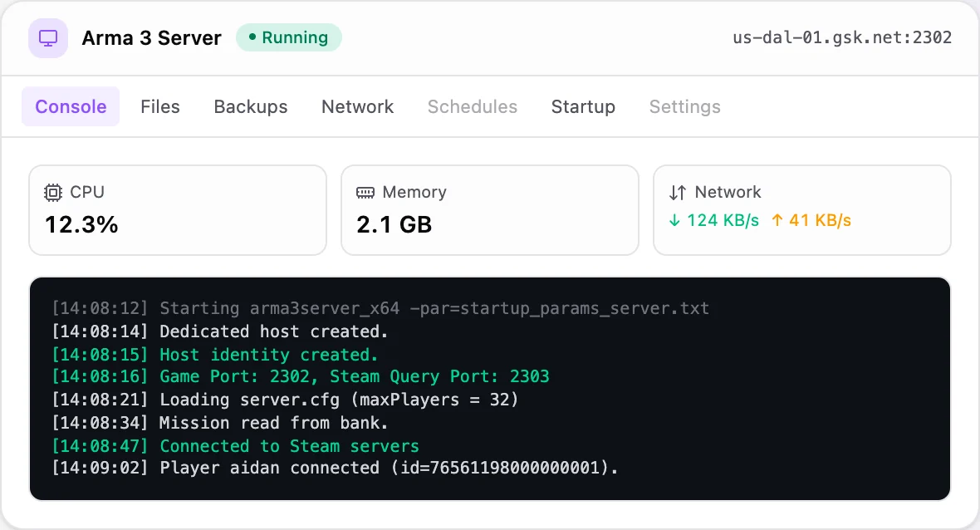Go to the Network tab
This screenshot has height=530, width=980.
point(357,107)
